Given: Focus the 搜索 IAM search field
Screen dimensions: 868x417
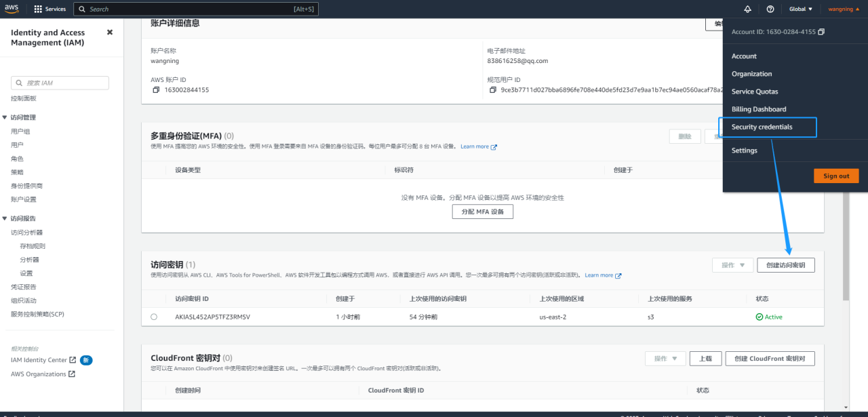Looking at the screenshot, I should (x=60, y=83).
